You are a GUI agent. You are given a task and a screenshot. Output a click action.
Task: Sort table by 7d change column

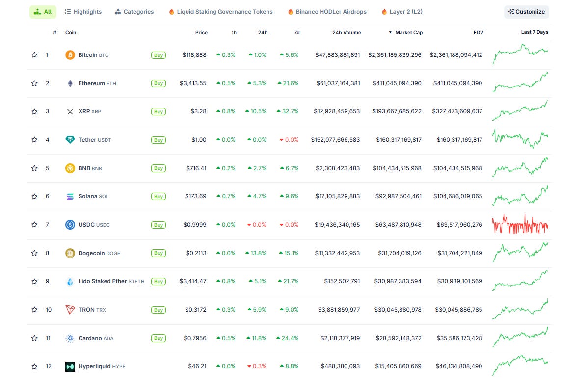click(297, 32)
